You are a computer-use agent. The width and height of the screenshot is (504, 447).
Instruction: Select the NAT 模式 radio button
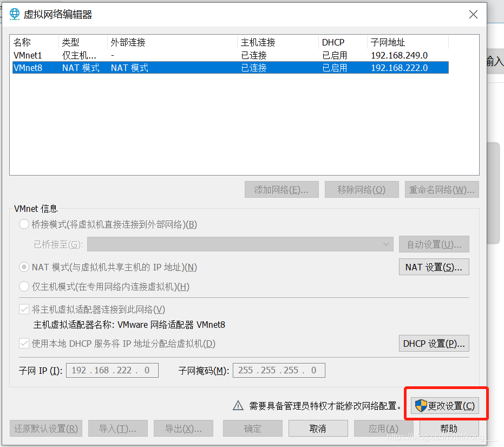[x=24, y=267]
